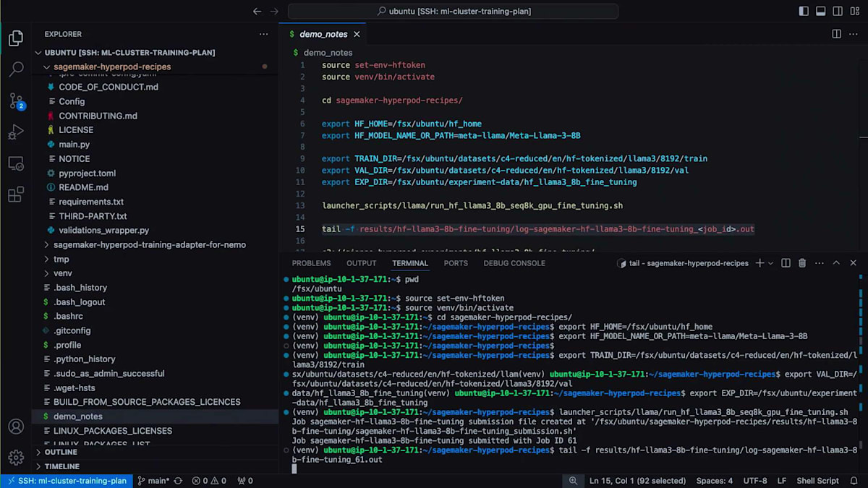This screenshot has width=868, height=488.
Task: Select the TERMINAL panel tab
Action: tap(410, 263)
